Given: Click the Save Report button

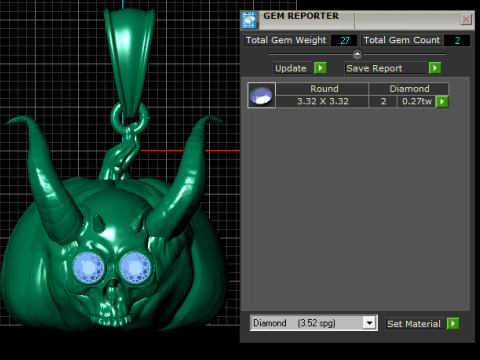Looking at the screenshot, I should tap(386, 68).
